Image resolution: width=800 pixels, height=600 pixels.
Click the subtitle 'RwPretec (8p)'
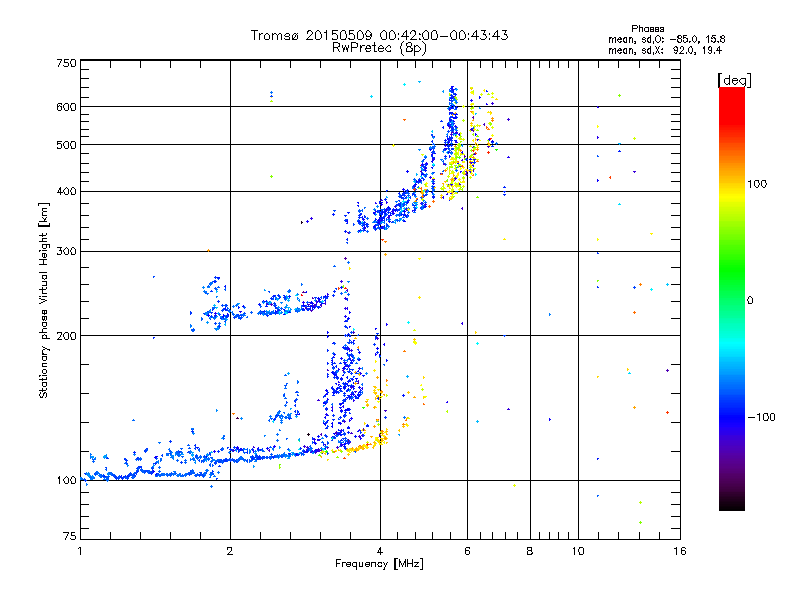(379, 48)
